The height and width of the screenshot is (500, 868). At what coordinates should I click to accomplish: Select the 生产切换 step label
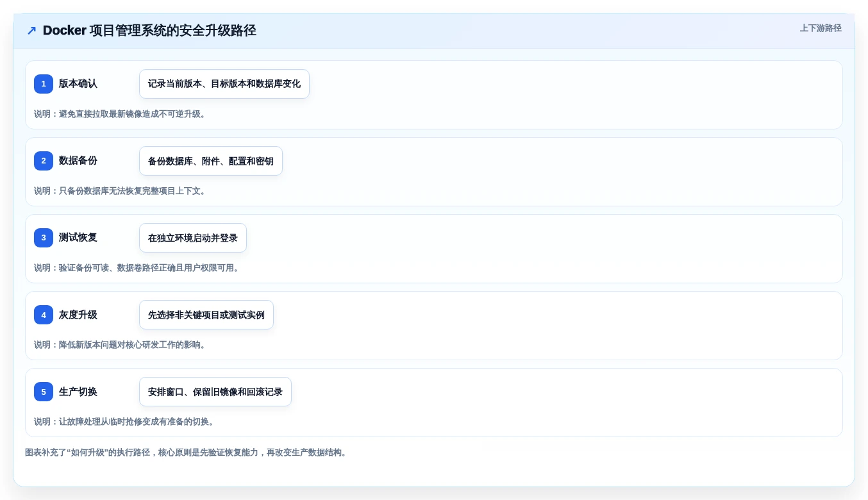78,392
